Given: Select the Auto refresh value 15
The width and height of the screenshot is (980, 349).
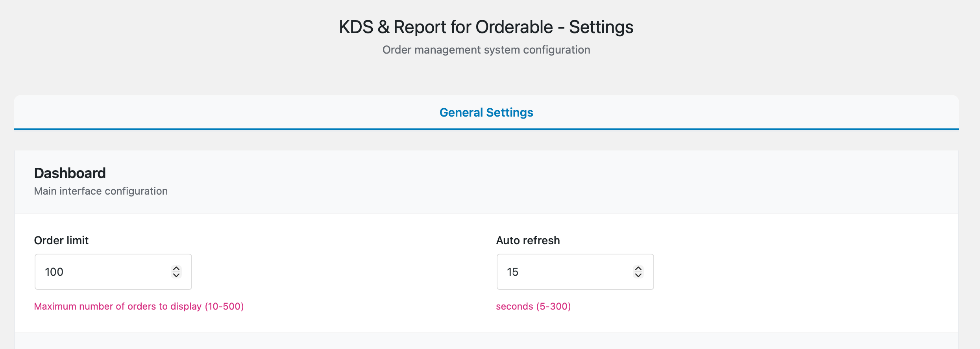Looking at the screenshot, I should pyautogui.click(x=512, y=272).
